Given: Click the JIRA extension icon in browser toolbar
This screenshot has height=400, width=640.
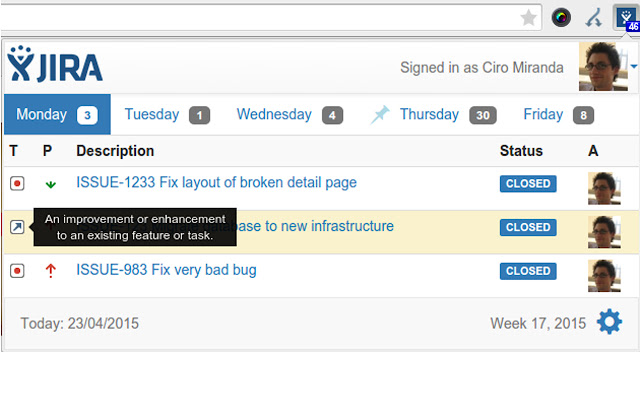Looking at the screenshot, I should [x=626, y=17].
